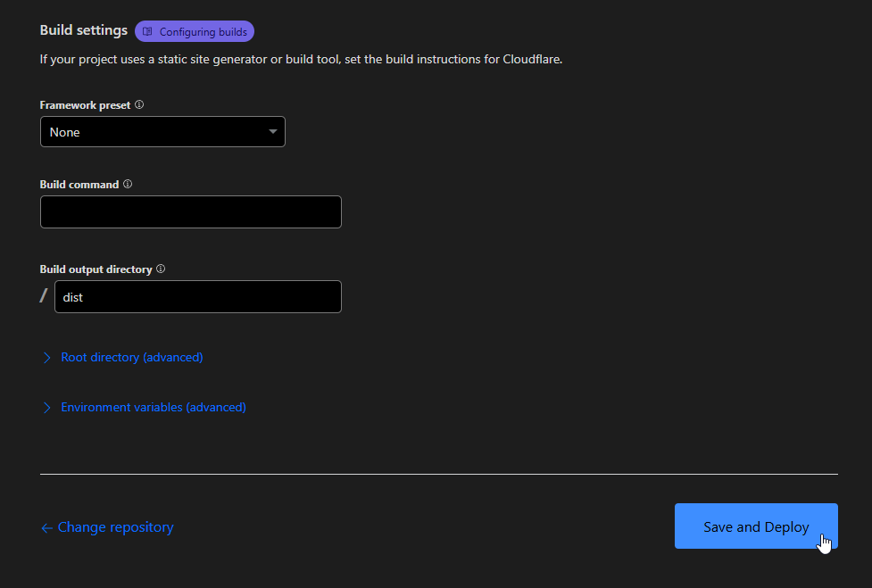This screenshot has width=872, height=588.
Task: Focus the Build output directory field
Action: [197, 296]
